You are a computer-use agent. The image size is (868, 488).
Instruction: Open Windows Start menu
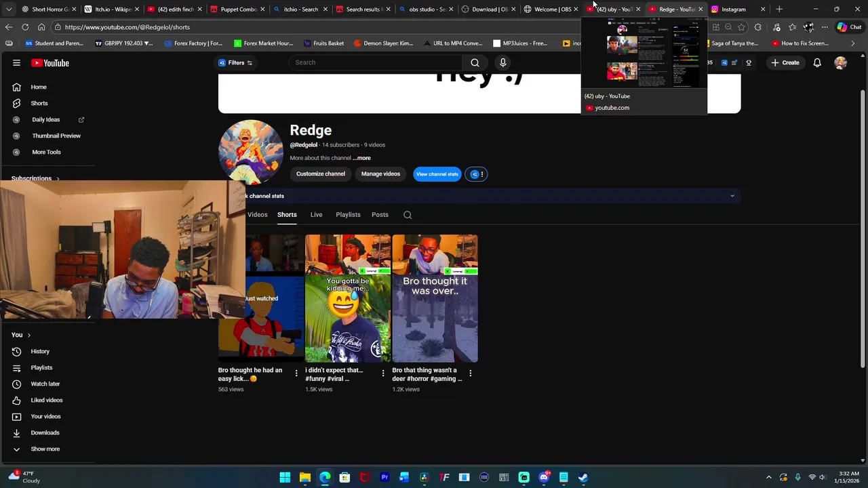(285, 477)
